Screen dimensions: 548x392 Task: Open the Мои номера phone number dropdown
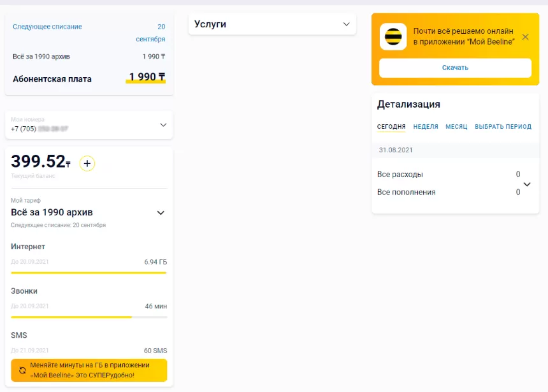pyautogui.click(x=163, y=125)
